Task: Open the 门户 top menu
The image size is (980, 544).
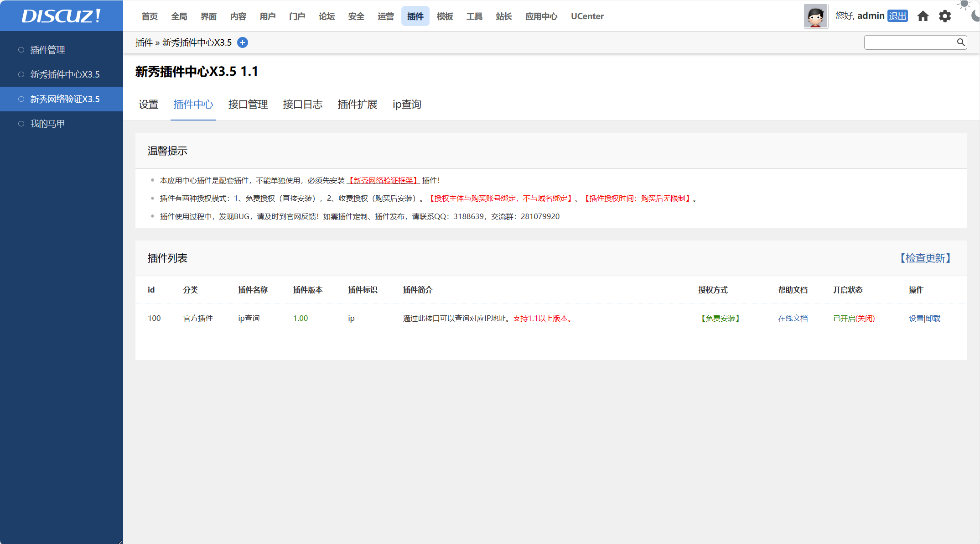Action: point(297,16)
